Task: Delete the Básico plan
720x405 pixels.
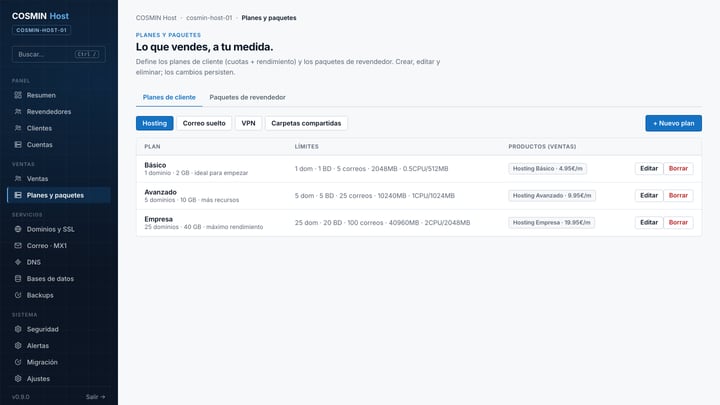Action: click(678, 169)
